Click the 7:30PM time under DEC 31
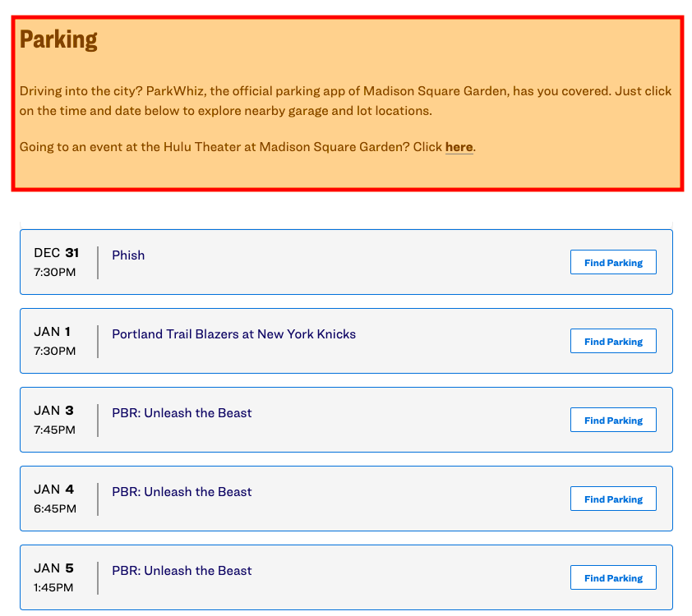692x616 pixels. tap(55, 272)
